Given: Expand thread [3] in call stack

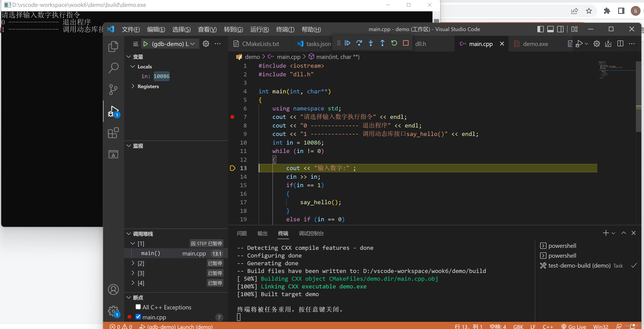Looking at the screenshot, I should [x=133, y=273].
